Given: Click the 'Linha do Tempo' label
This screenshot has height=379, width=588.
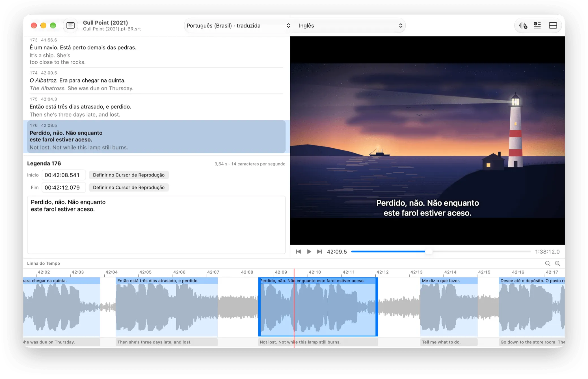Looking at the screenshot, I should tap(44, 263).
